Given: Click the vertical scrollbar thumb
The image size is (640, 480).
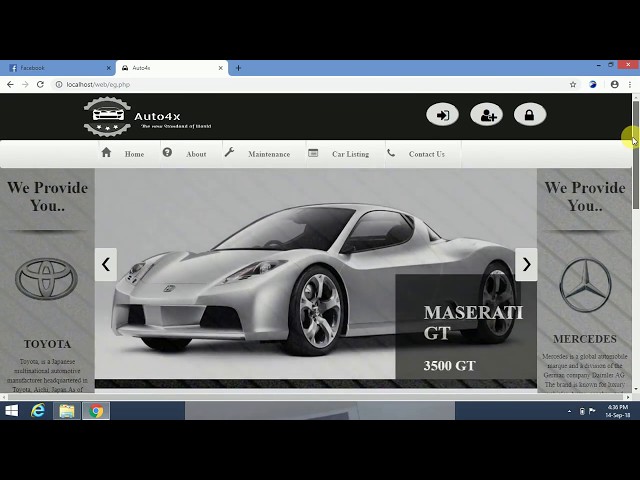Looking at the screenshot, I should pos(636,155).
